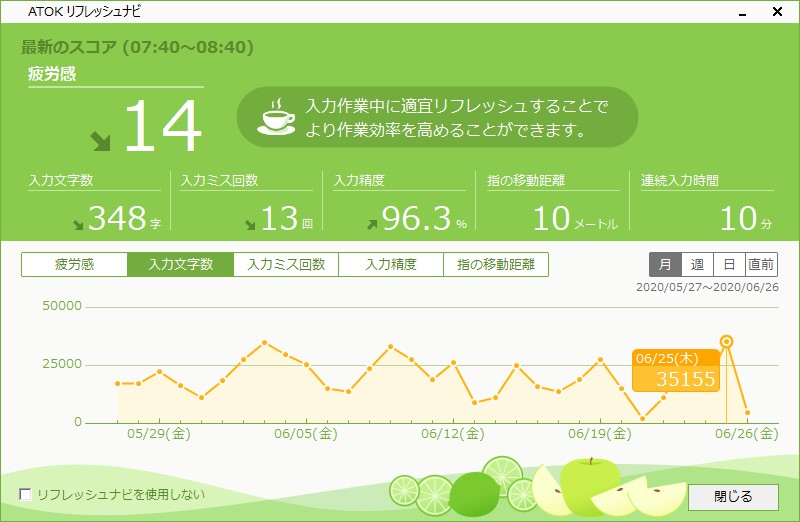Image resolution: width=800 pixels, height=522 pixels.
Task: Click the coffee cup refresh icon
Action: pos(276,117)
